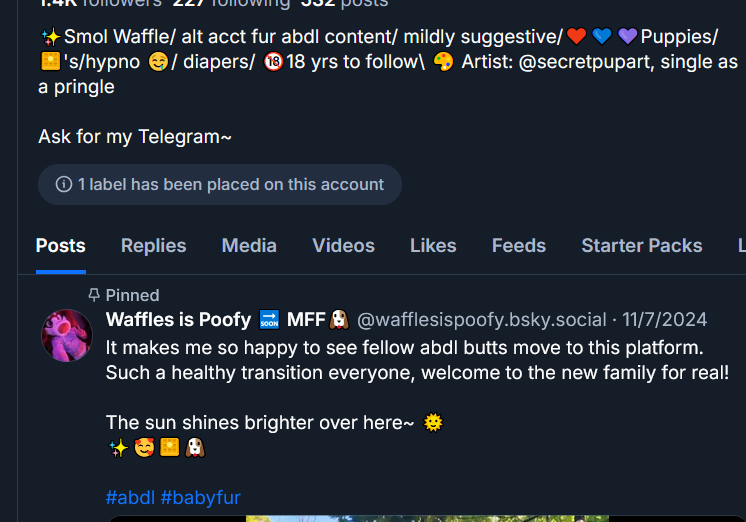This screenshot has width=746, height=522.
Task: Open the Videos tab
Action: pyautogui.click(x=343, y=246)
